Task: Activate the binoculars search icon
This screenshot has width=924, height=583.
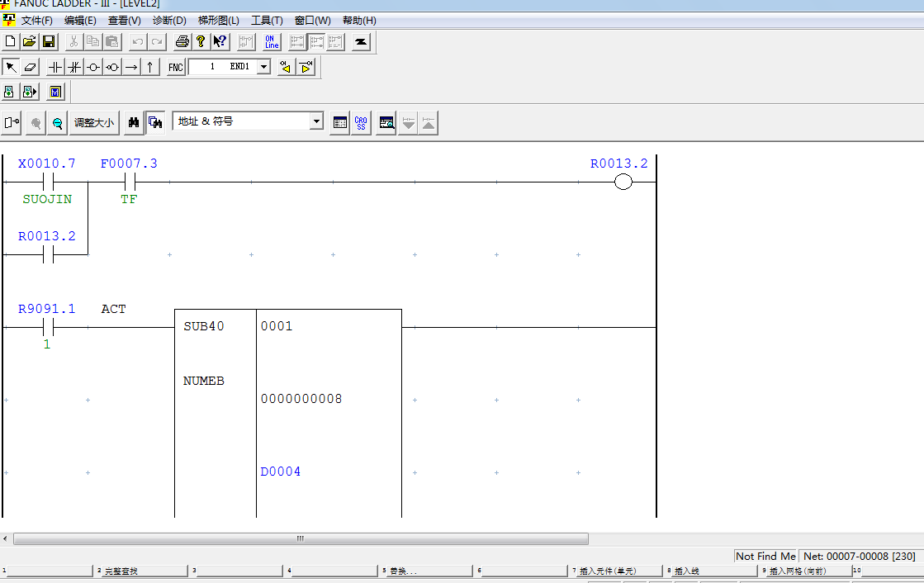Action: coord(135,121)
